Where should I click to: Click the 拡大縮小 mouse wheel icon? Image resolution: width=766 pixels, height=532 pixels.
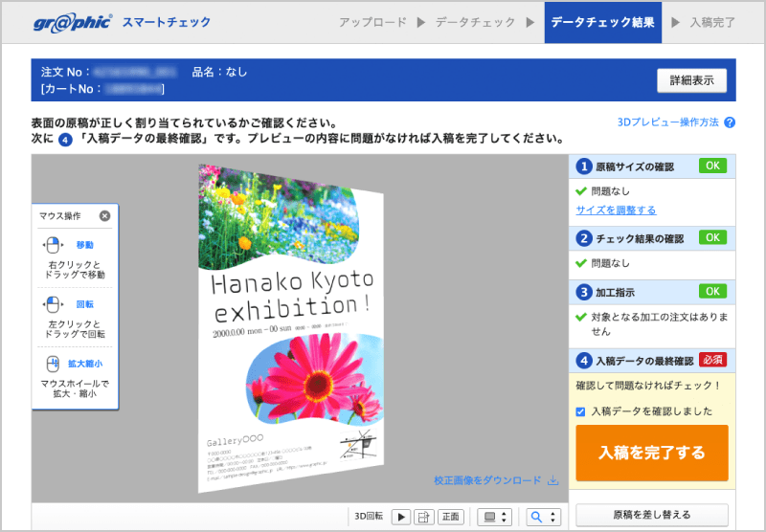pyautogui.click(x=53, y=365)
